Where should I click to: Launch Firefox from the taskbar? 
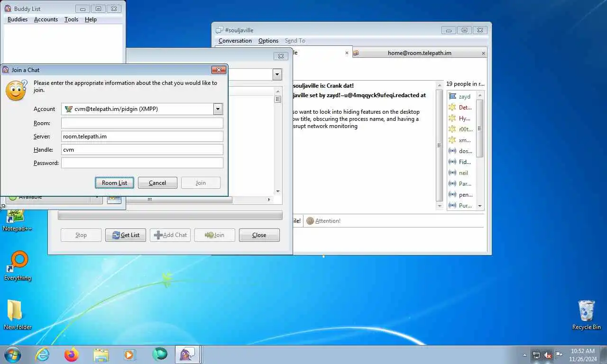click(72, 355)
